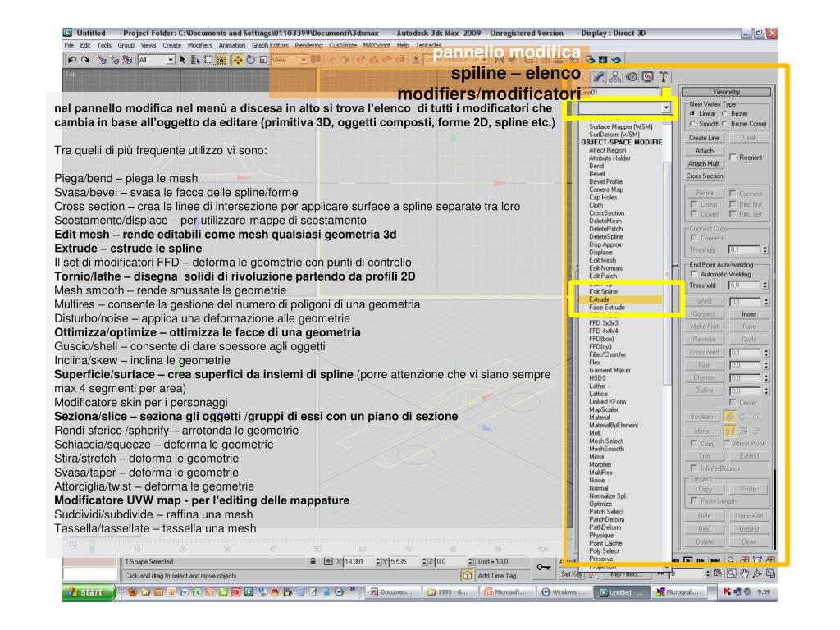Screen dimensions: 840x630
Task: Click the Render teapot icon in toolbar
Action: pos(615,59)
